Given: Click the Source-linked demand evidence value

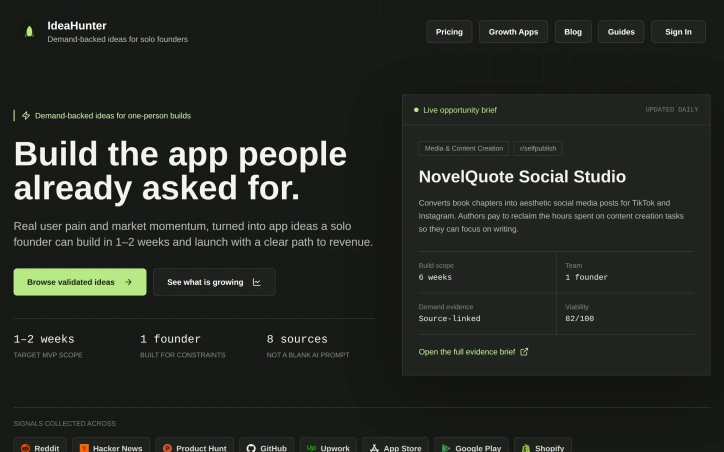Looking at the screenshot, I should tap(449, 319).
